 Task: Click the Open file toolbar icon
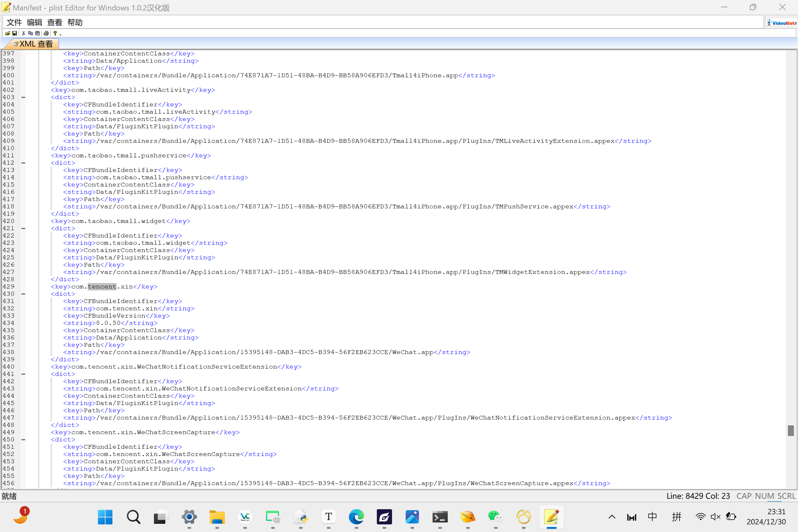coord(8,33)
